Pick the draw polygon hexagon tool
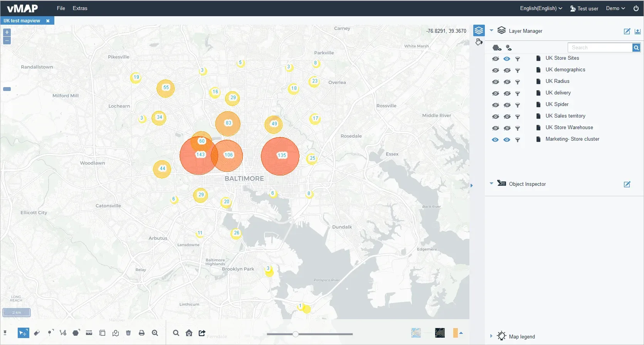 [76, 333]
